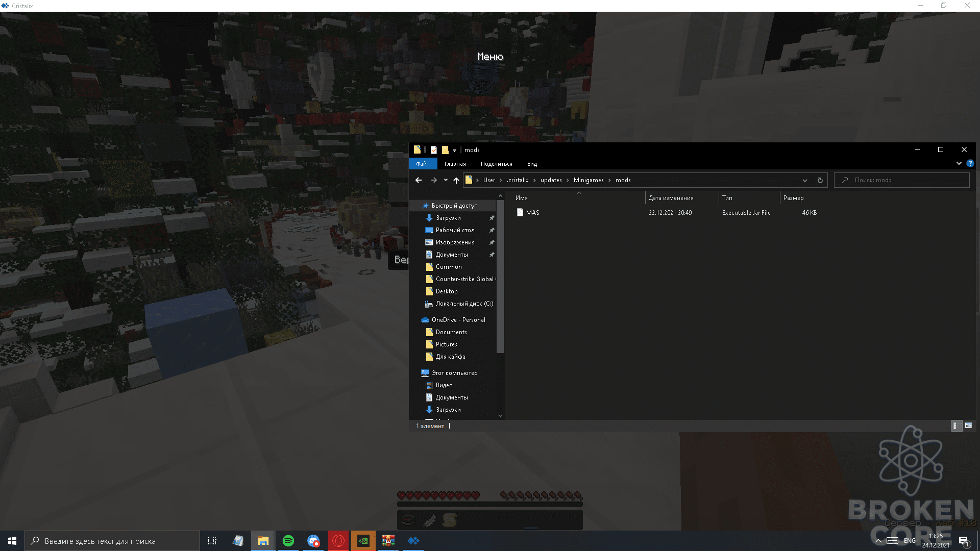Refresh the mods folder view
This screenshot has height=551, width=980.
tap(820, 180)
